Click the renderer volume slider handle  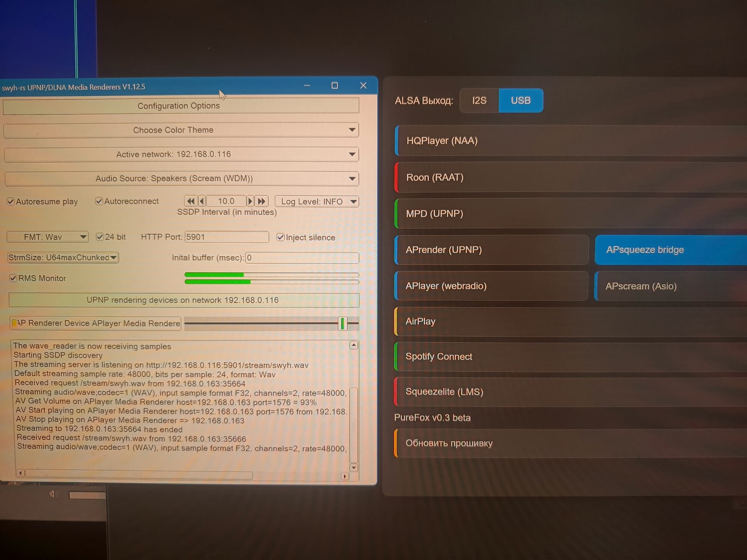(342, 323)
